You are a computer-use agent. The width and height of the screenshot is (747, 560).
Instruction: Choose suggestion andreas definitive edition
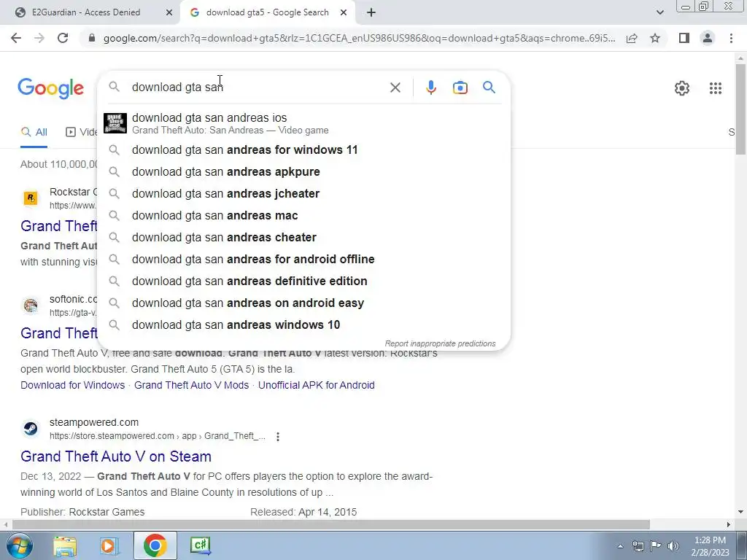(303, 281)
